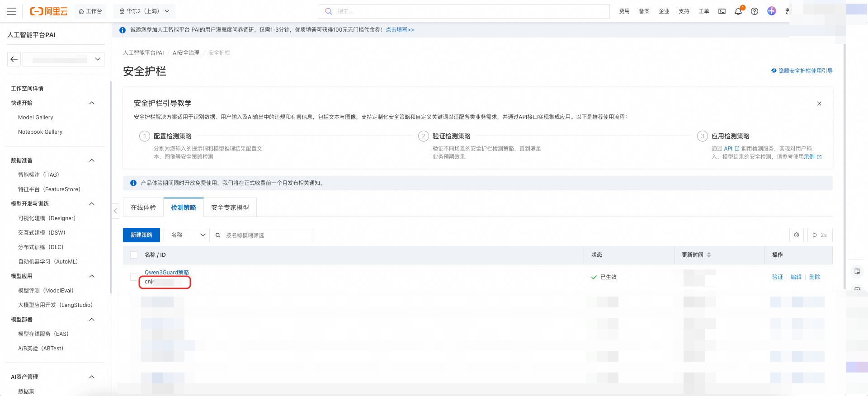The width and height of the screenshot is (868, 396).
Task: Collapse the AI资产管理 section
Action: tap(92, 377)
